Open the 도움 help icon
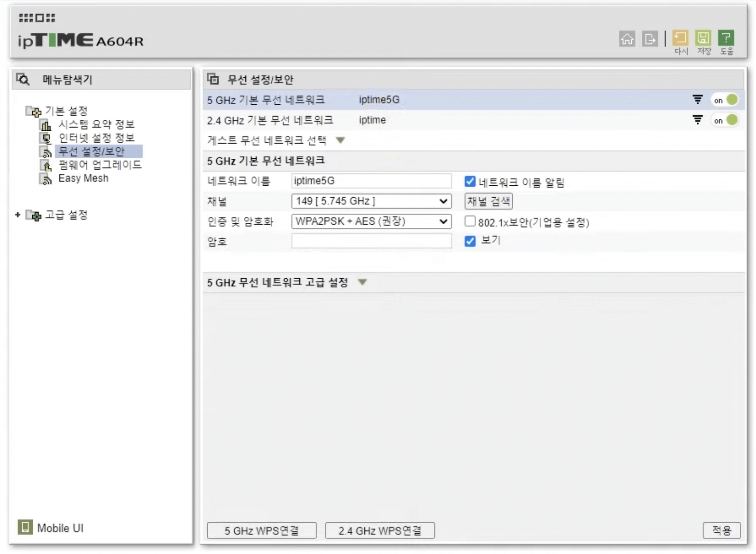Viewport: 756px width, 554px height. 726,38
